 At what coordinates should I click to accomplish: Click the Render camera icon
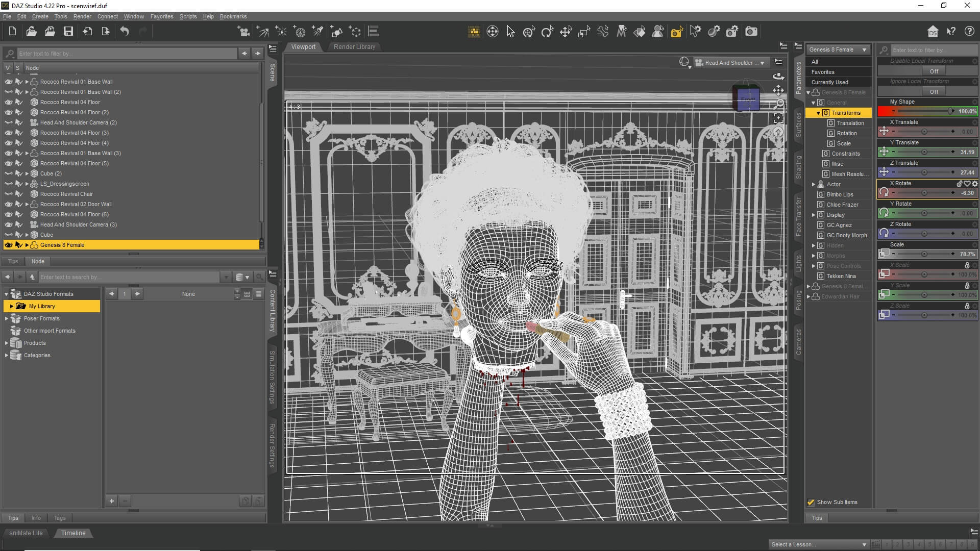[751, 32]
